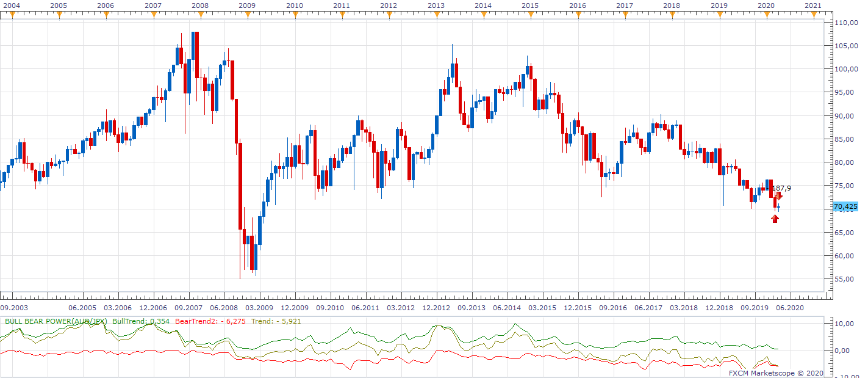Click the Trend: - 5,921 value
This screenshot has height=378, width=868.
point(276,321)
